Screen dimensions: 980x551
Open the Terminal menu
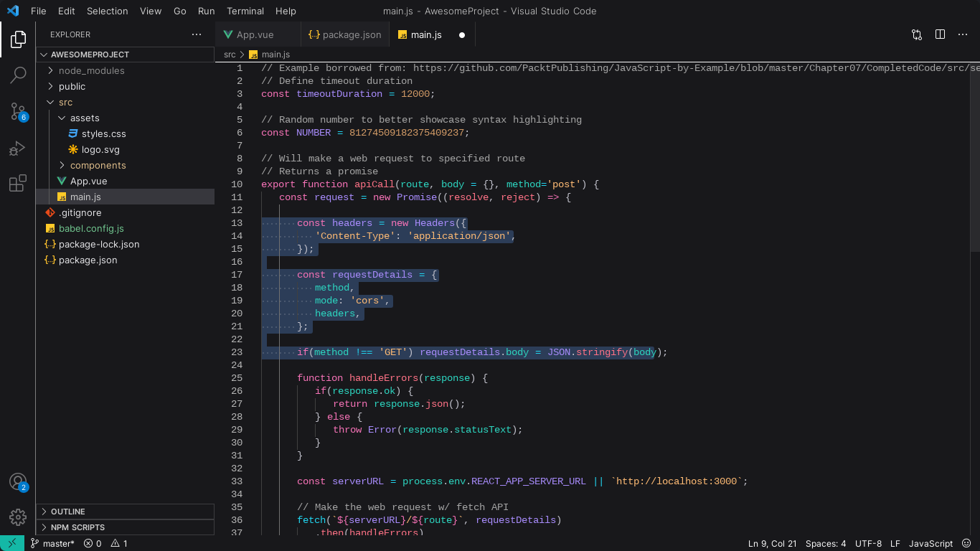(x=245, y=11)
